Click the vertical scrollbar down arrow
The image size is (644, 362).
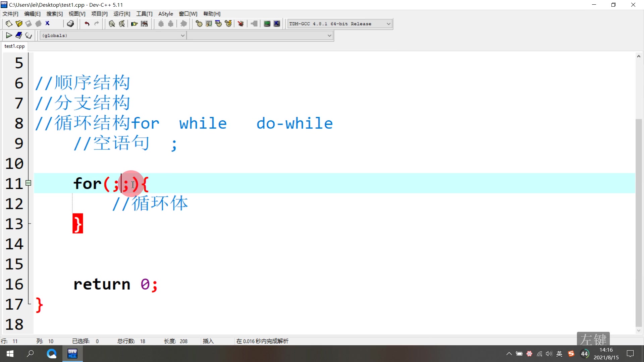click(x=639, y=330)
